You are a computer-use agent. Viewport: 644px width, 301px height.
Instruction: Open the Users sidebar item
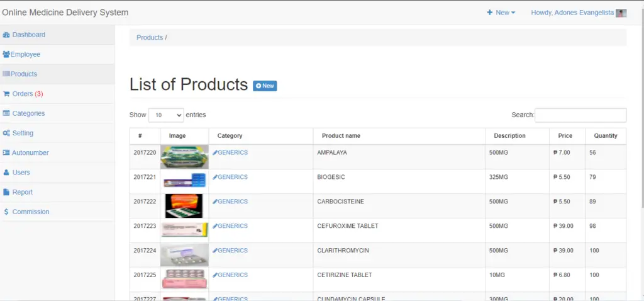point(57,173)
